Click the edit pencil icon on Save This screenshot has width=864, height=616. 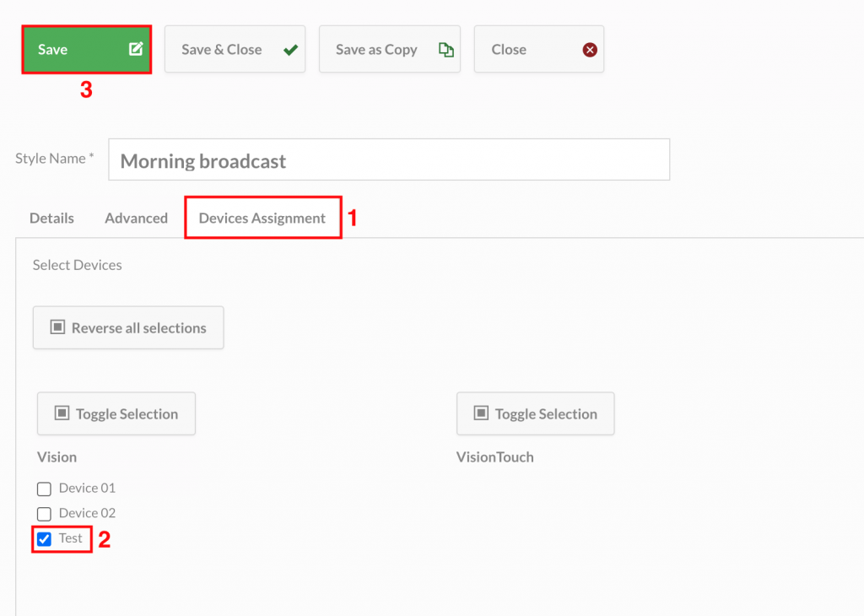point(136,49)
